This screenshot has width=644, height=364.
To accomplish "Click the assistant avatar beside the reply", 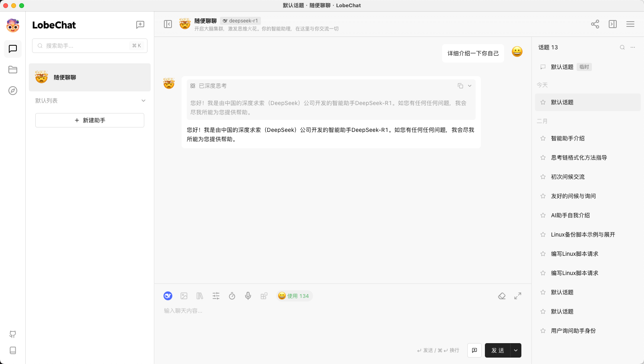I will coord(169,83).
